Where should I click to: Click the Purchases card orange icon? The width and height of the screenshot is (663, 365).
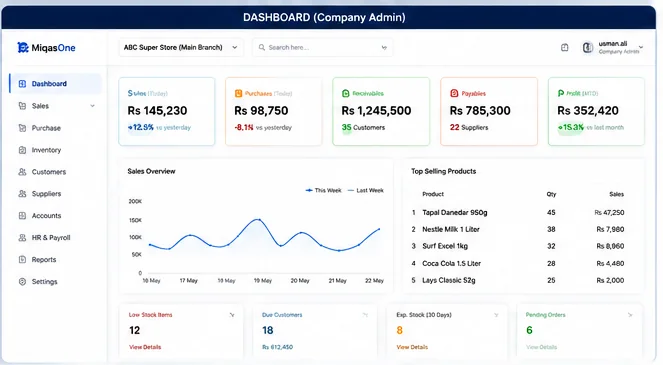pos(238,93)
